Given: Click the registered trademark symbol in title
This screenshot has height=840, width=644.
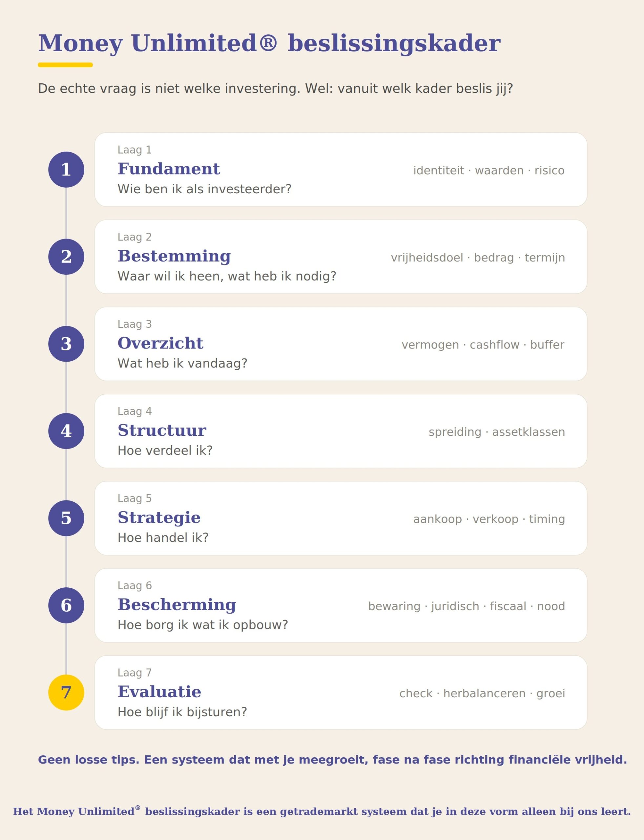Looking at the screenshot, I should (x=268, y=42).
